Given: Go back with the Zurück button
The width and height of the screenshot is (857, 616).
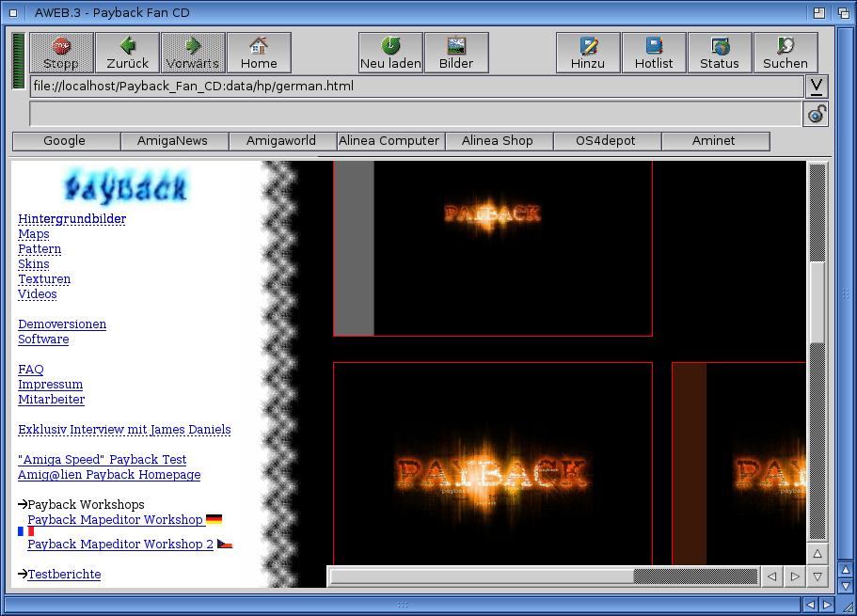Looking at the screenshot, I should (127, 53).
